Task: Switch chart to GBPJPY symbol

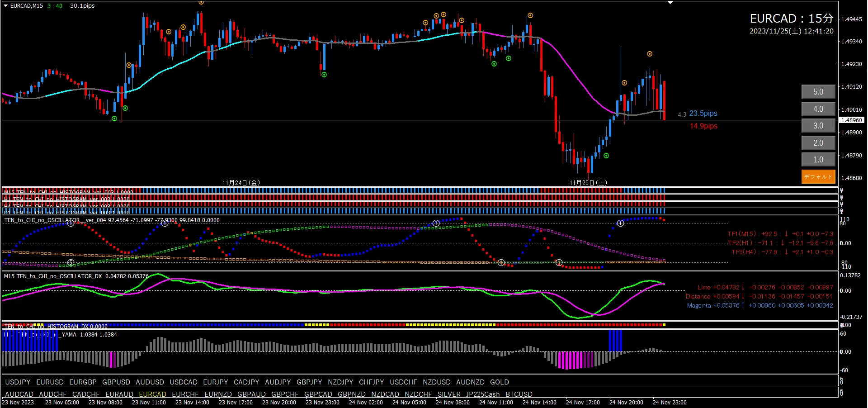Action: click(309, 382)
